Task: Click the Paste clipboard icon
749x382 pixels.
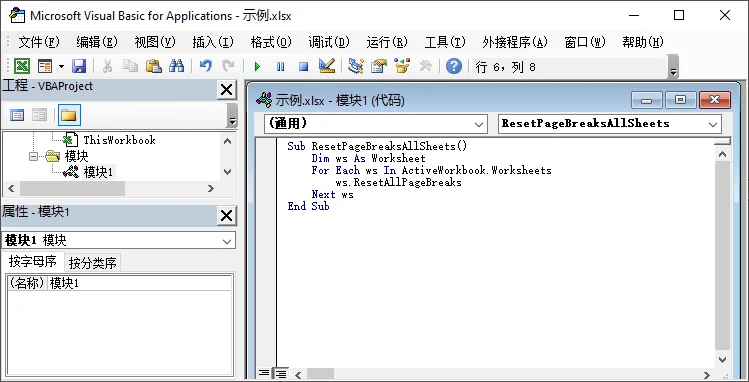Action: click(x=153, y=66)
